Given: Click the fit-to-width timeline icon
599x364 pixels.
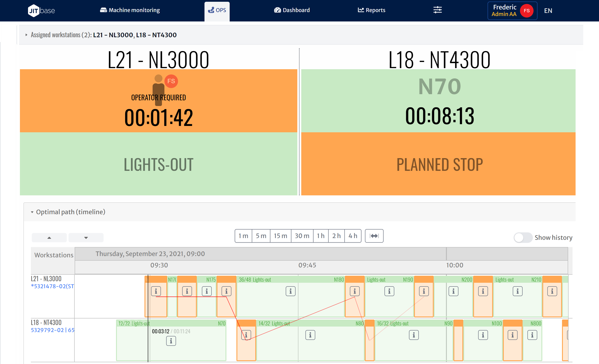Looking at the screenshot, I should (374, 236).
